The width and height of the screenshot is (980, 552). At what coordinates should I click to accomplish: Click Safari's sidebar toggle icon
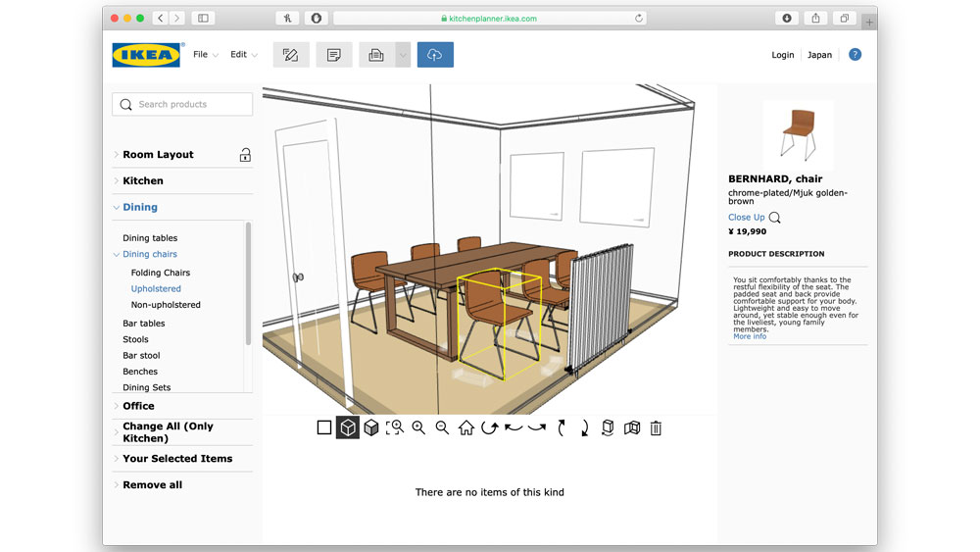(203, 18)
